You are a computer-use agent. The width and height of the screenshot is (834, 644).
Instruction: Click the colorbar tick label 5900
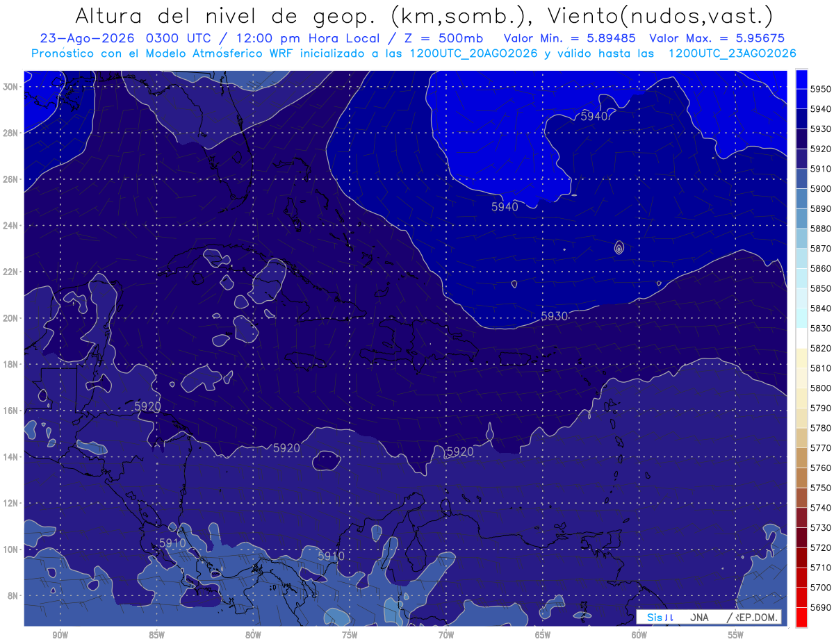pyautogui.click(x=821, y=188)
